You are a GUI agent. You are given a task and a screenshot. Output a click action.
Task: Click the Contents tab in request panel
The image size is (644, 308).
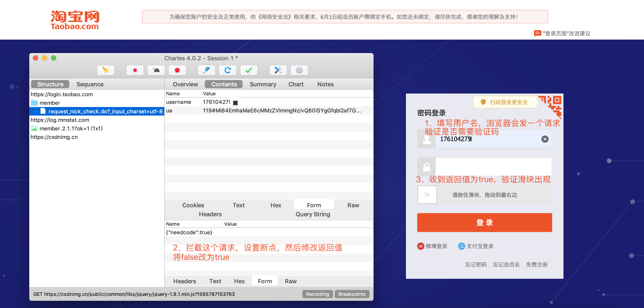(x=223, y=85)
